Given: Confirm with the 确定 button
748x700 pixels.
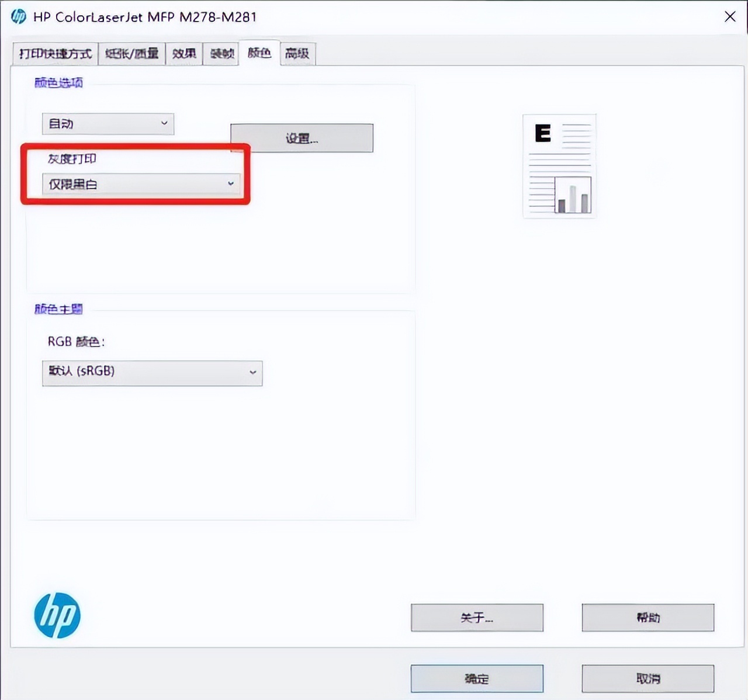Looking at the screenshot, I should tap(477, 678).
